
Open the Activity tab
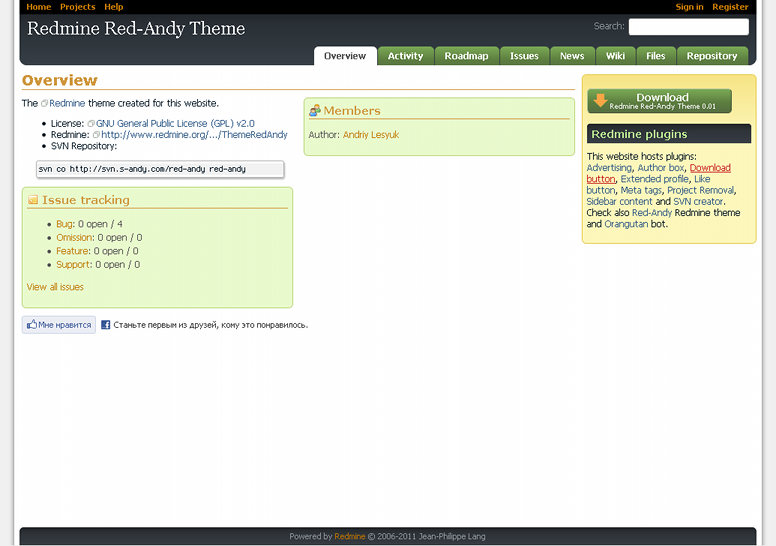pos(405,56)
